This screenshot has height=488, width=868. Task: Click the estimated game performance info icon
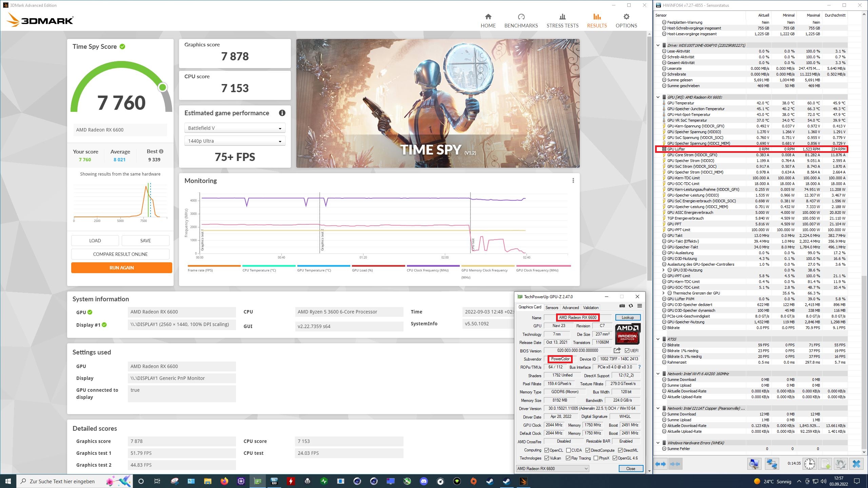tap(282, 113)
